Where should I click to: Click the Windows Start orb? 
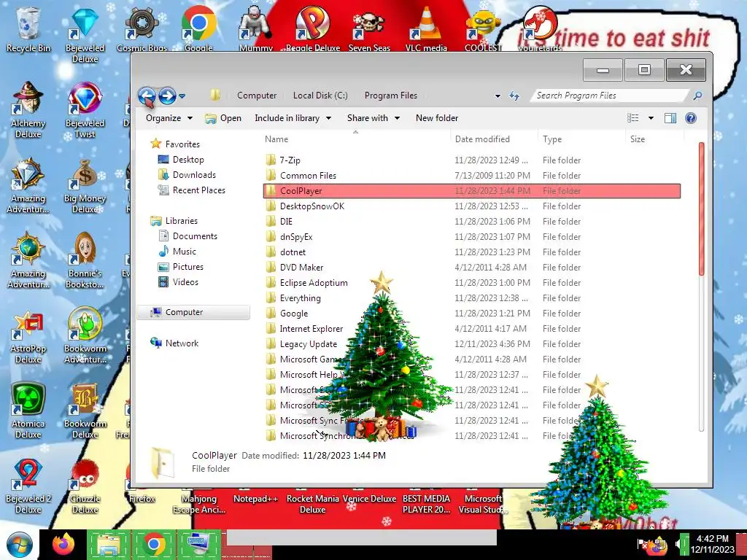[x=19, y=545]
